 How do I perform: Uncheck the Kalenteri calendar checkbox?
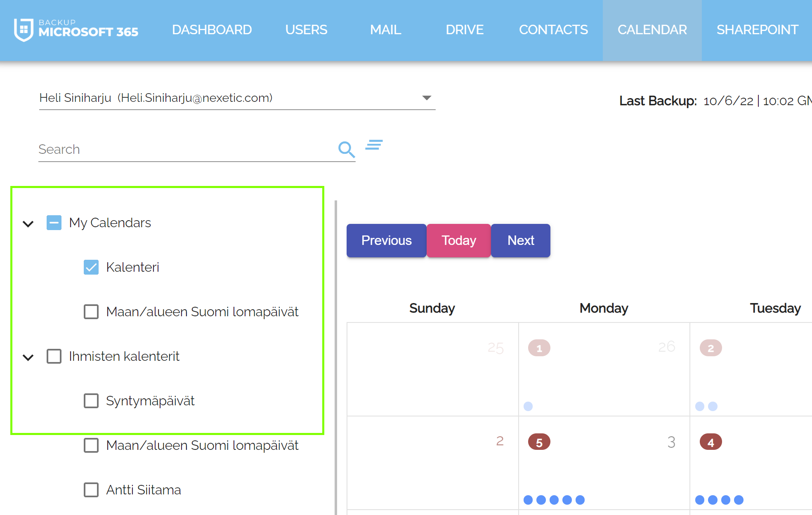[91, 267]
